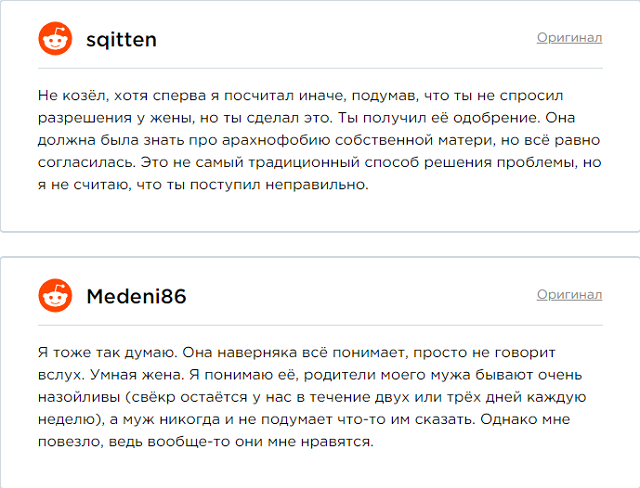Open the Оригинал link in sqitten's comment
Image resolution: width=640 pixels, height=488 pixels.
569,38
